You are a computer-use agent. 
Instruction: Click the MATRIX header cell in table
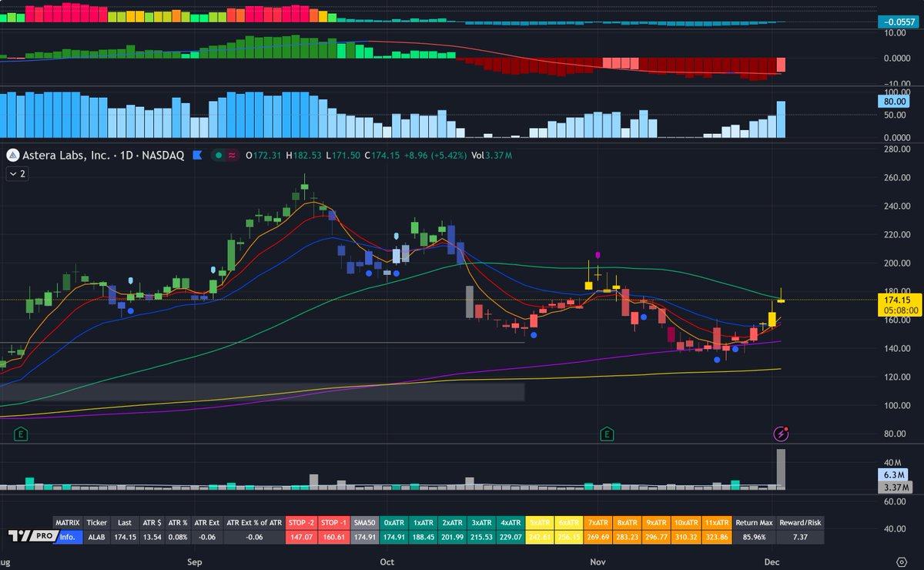pos(66,522)
